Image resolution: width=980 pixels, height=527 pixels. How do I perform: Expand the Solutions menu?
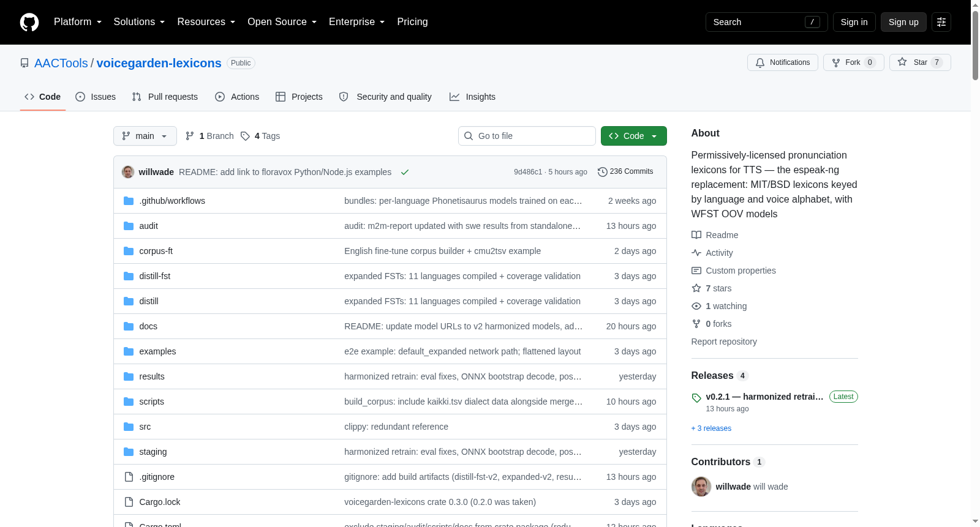(x=140, y=22)
